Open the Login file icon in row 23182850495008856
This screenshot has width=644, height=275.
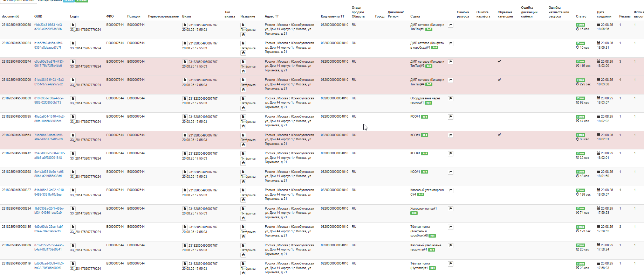point(73,98)
